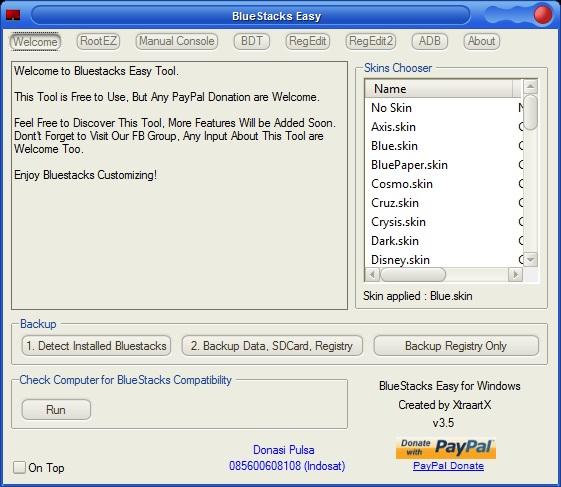Click the right arrow of horizontal scrollbar
Viewport: 561px width, 487px height.
516,275
